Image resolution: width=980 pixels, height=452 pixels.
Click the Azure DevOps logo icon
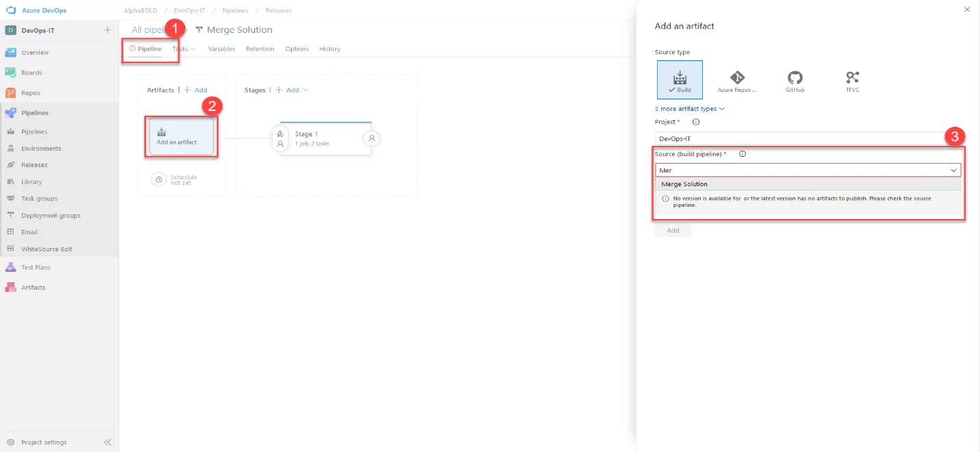point(11,10)
